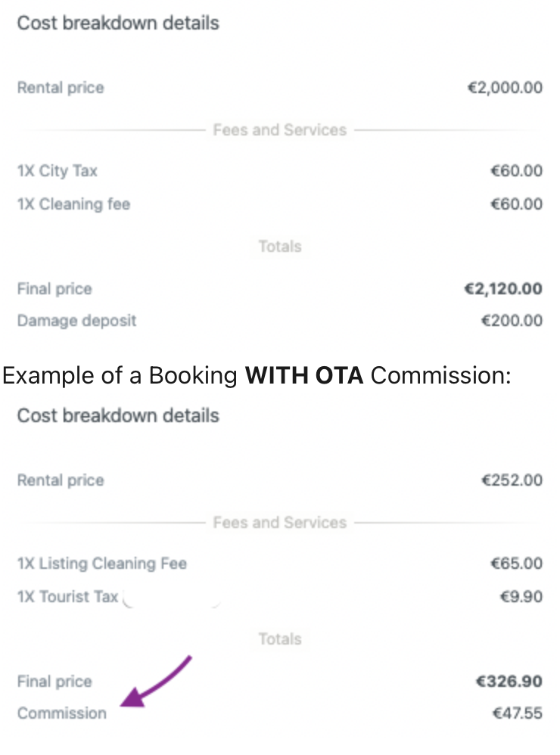
Task: Click the Commission label
Action: [61, 713]
